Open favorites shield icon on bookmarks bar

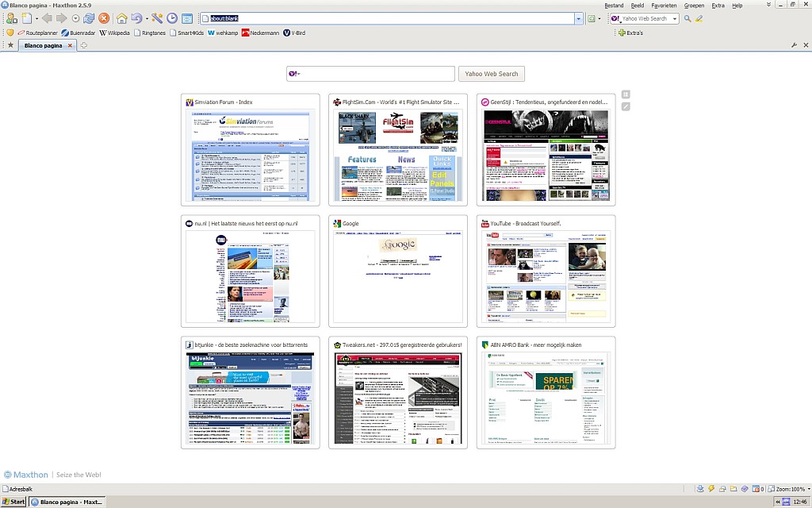tap(10, 33)
